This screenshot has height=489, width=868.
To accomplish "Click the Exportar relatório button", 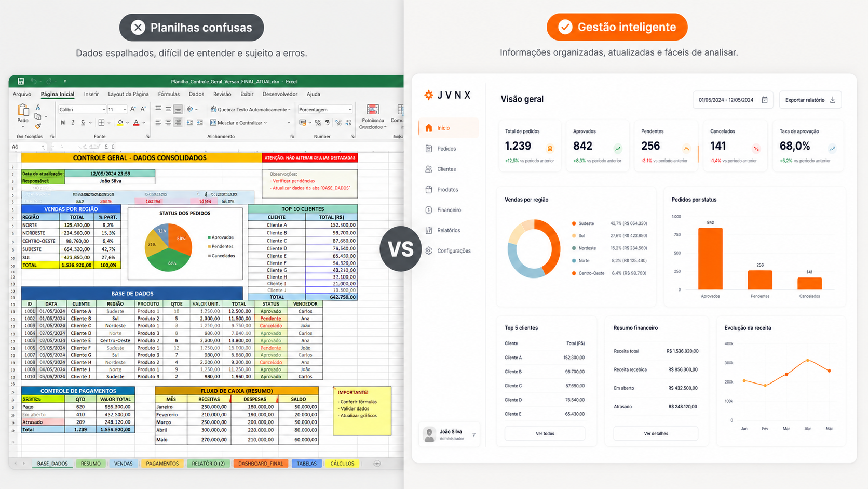I will tap(810, 100).
